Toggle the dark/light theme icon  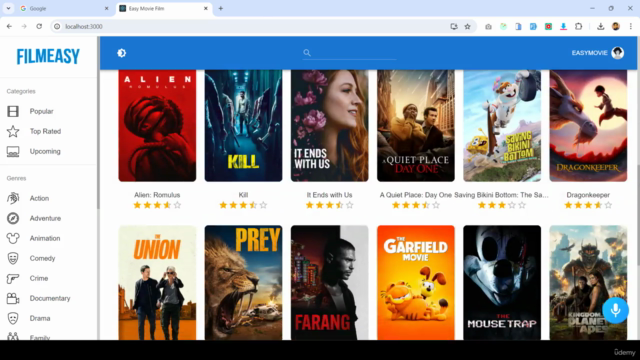[x=122, y=53]
